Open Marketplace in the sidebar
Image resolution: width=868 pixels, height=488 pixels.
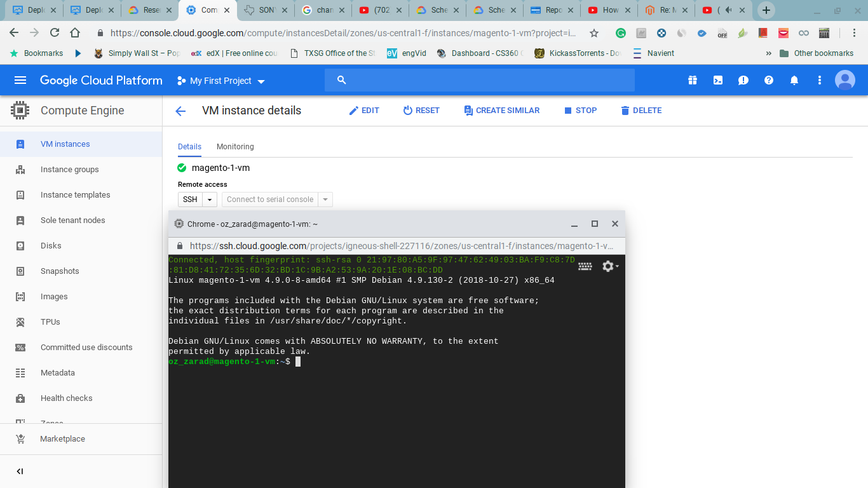pyautogui.click(x=62, y=439)
